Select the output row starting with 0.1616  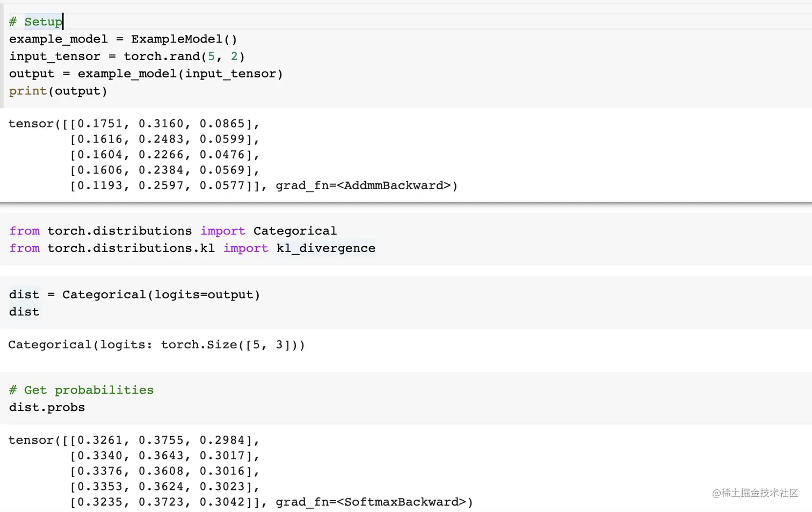[x=165, y=139]
